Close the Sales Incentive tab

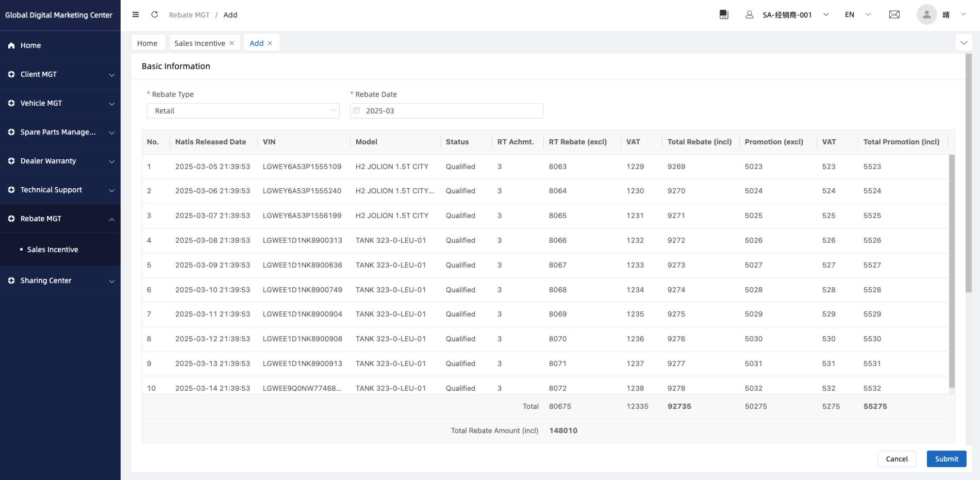coord(232,43)
